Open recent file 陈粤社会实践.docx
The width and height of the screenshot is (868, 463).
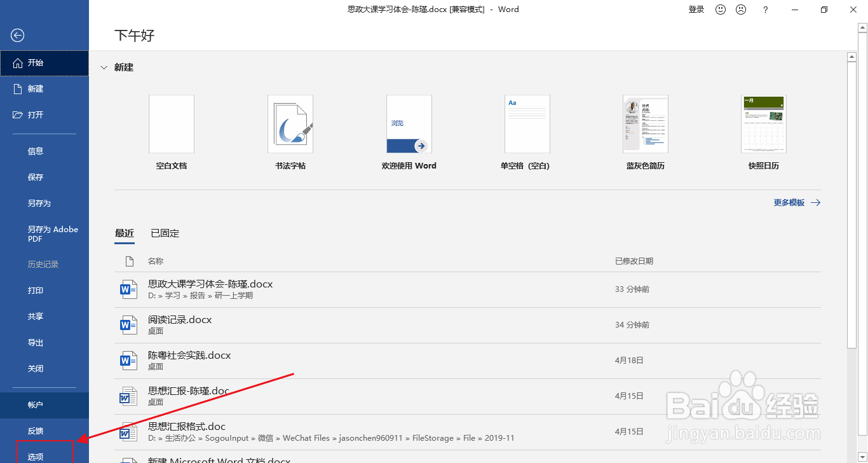(x=468, y=361)
